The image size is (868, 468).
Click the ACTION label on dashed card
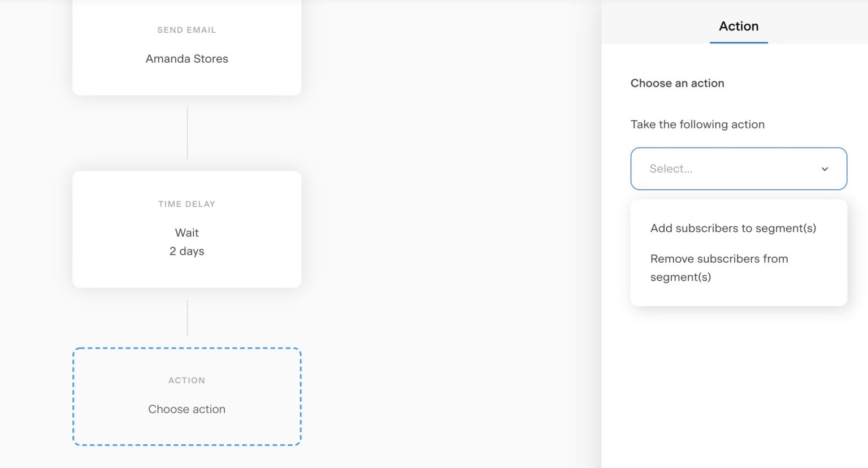186,380
